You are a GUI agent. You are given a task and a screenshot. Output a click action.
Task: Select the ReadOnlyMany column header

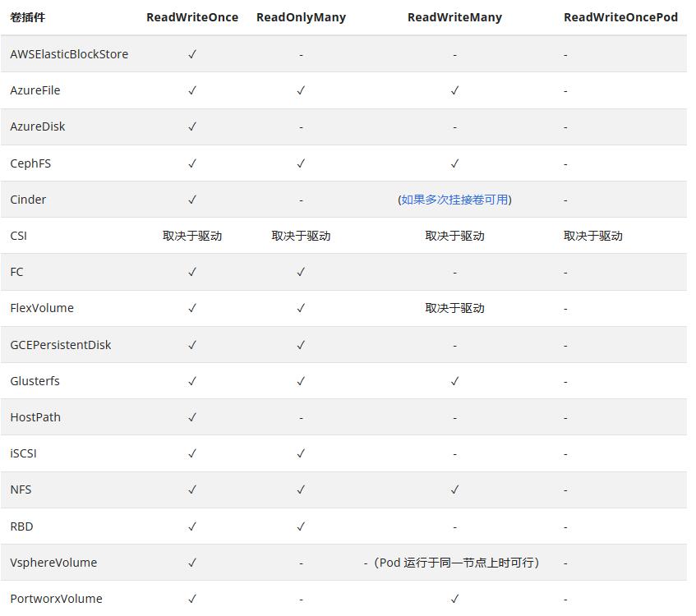301,17
